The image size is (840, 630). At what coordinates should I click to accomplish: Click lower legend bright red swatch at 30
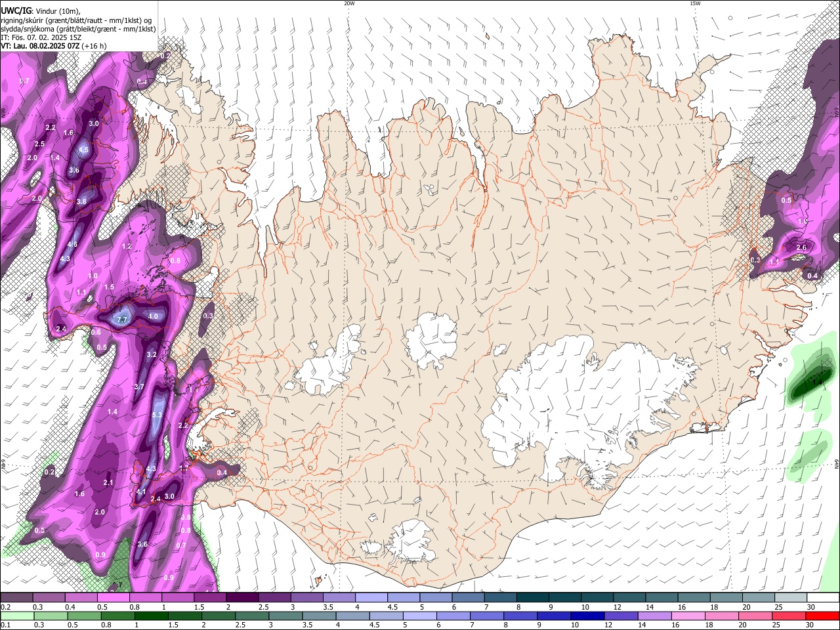pos(822,616)
